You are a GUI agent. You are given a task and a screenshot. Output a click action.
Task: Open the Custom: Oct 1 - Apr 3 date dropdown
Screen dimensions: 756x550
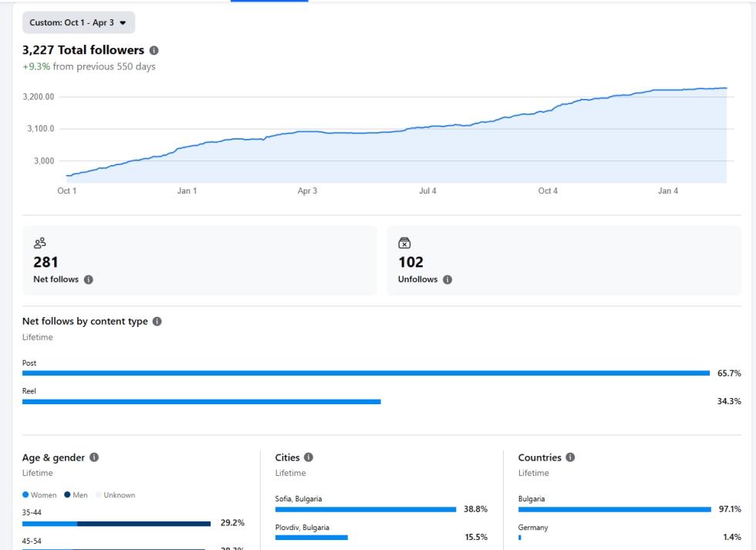pyautogui.click(x=78, y=23)
